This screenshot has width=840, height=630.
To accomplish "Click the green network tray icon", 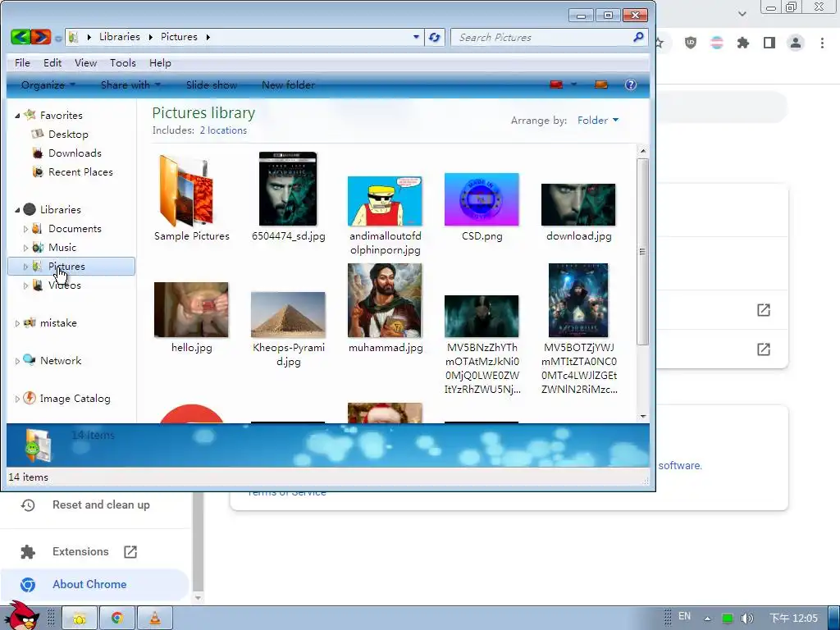I will [727, 619].
